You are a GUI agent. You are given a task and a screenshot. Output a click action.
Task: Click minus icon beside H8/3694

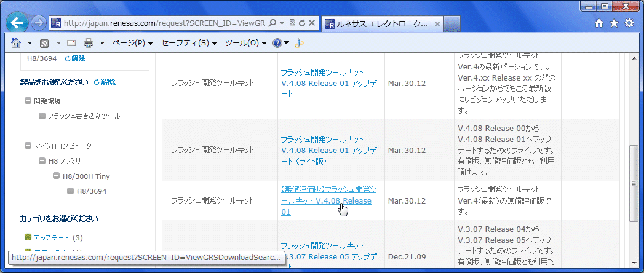pos(70,191)
